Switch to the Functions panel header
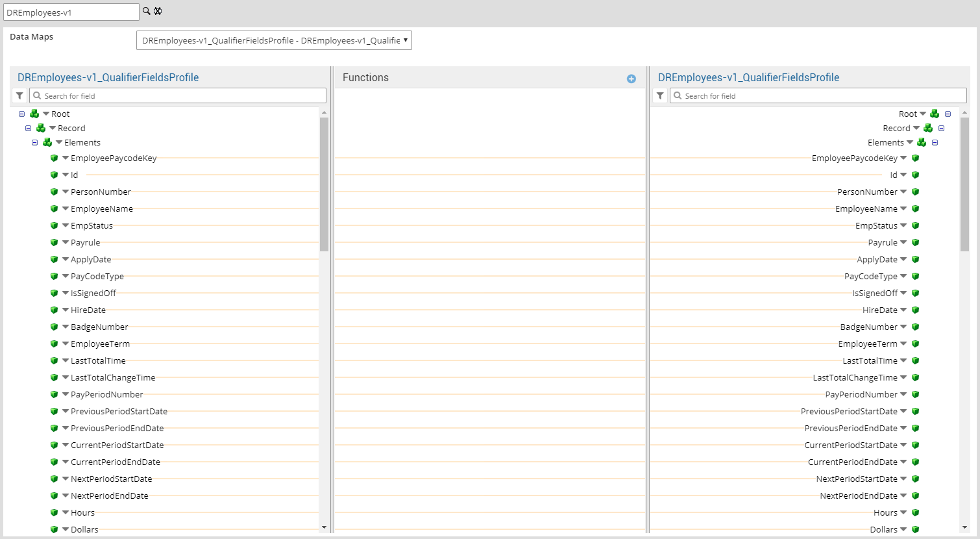This screenshot has height=539, width=980. [364, 77]
